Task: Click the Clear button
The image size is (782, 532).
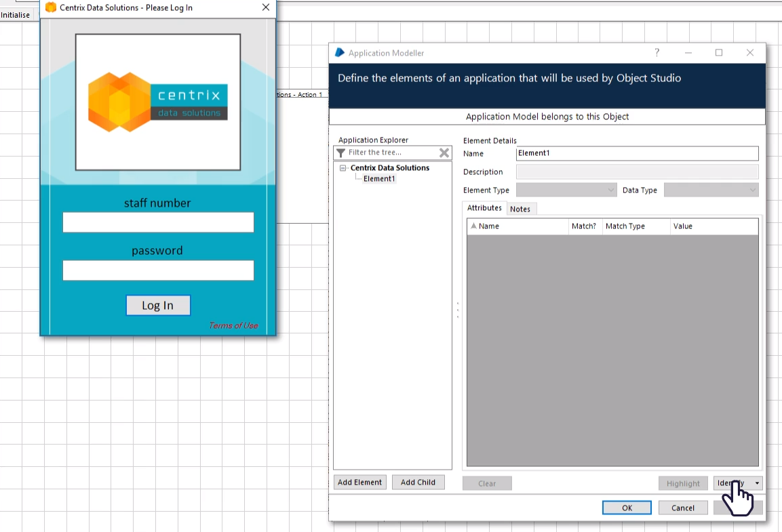Action: tap(487, 483)
